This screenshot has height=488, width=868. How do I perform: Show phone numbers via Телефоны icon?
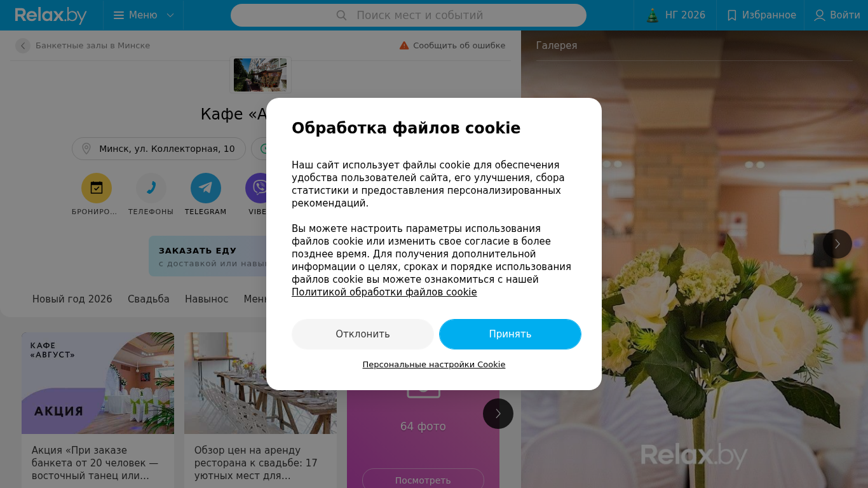pos(151,188)
